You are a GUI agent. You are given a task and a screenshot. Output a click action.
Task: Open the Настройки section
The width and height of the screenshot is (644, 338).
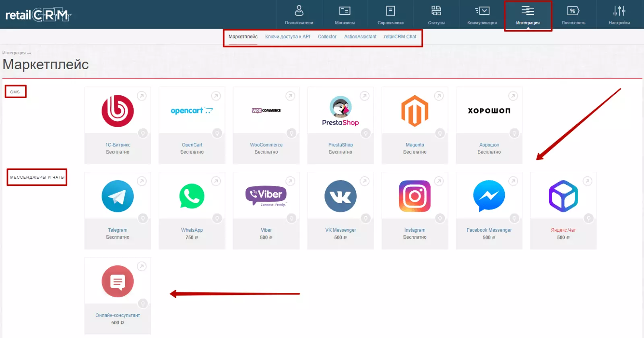tap(619, 14)
